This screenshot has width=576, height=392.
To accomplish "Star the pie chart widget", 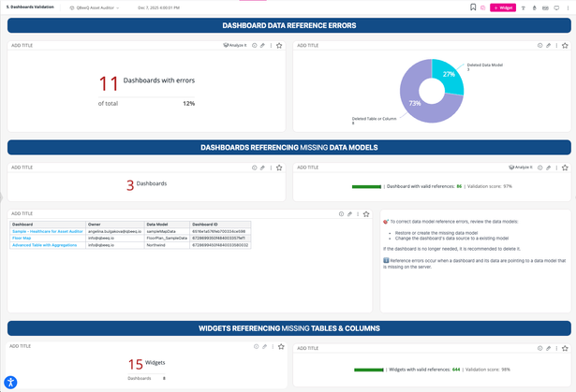I will tap(565, 45).
